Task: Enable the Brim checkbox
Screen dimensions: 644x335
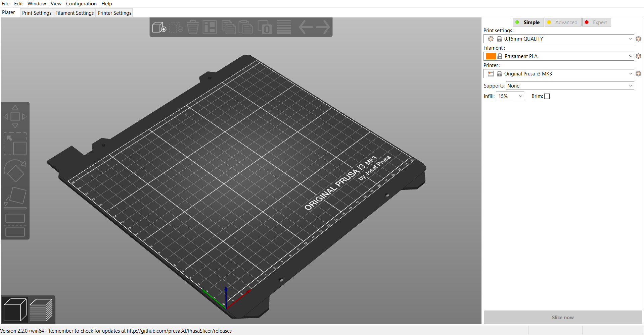Action: pos(547,96)
